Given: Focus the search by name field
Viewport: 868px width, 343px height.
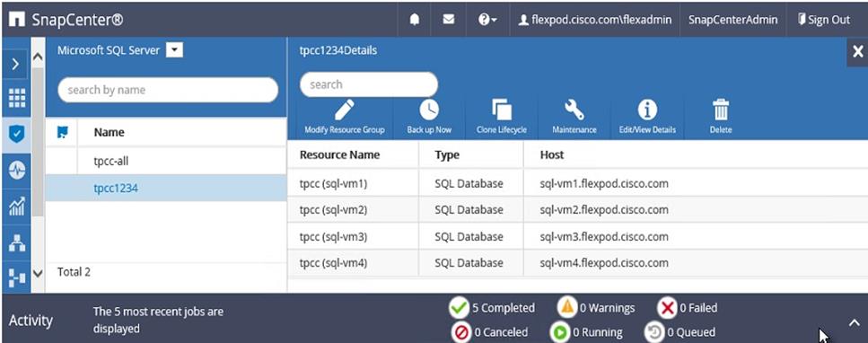Looking at the screenshot, I should (167, 90).
